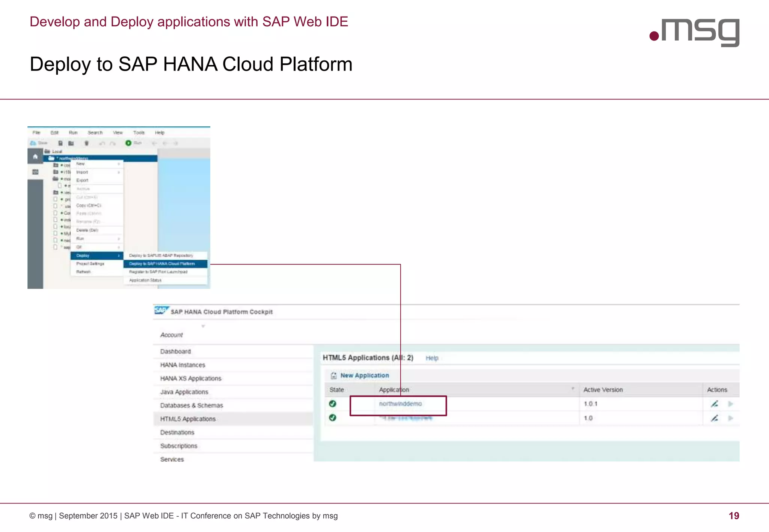Click the Deploy entry in the context menu

coord(97,255)
